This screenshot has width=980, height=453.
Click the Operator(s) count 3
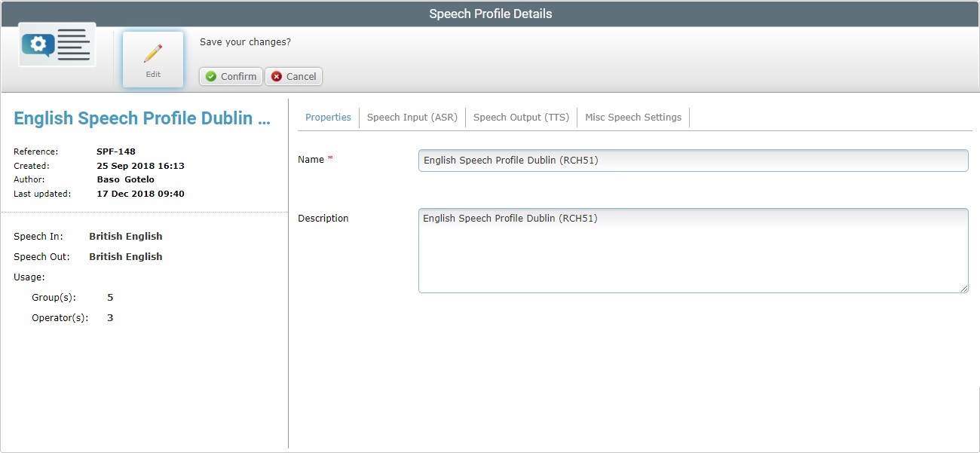click(109, 317)
